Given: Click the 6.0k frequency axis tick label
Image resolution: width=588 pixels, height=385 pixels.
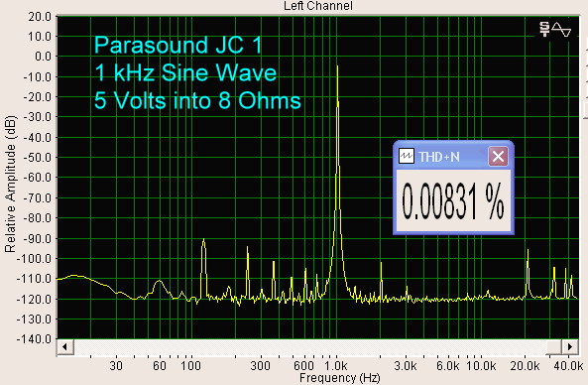Looking at the screenshot, I should [x=448, y=365].
